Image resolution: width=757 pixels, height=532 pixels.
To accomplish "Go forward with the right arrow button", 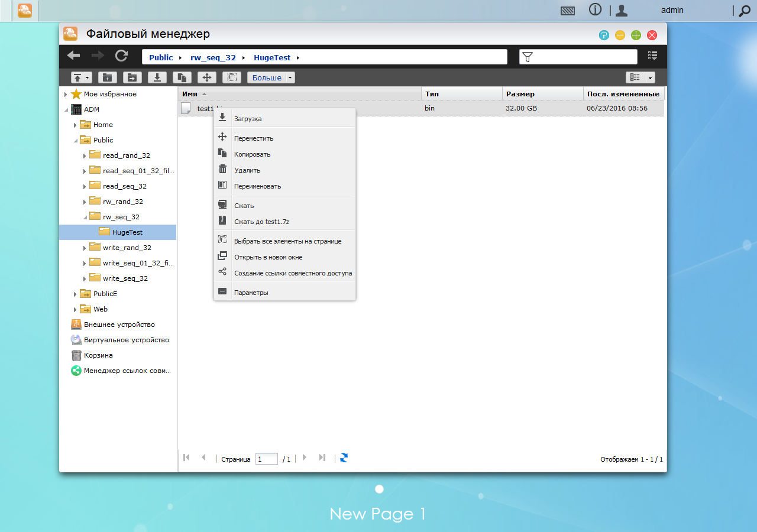I will [98, 56].
